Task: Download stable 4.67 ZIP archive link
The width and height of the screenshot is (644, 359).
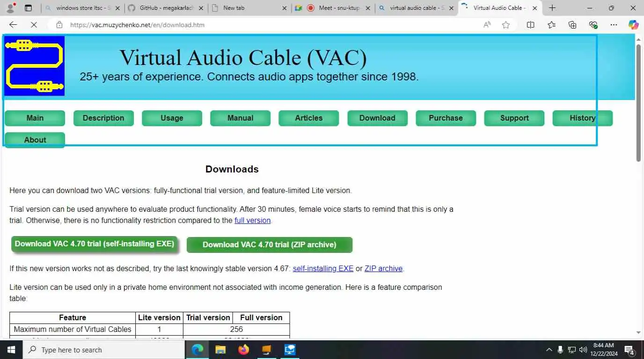Action: click(383, 268)
